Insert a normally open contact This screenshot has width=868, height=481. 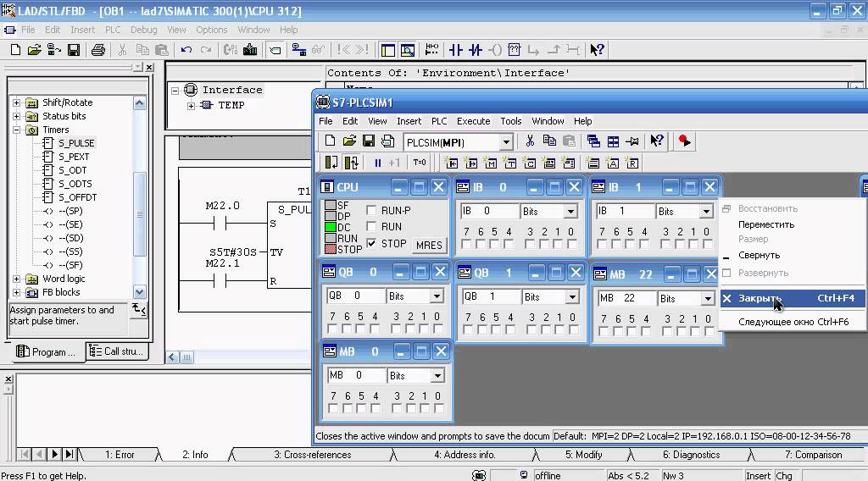coord(455,50)
